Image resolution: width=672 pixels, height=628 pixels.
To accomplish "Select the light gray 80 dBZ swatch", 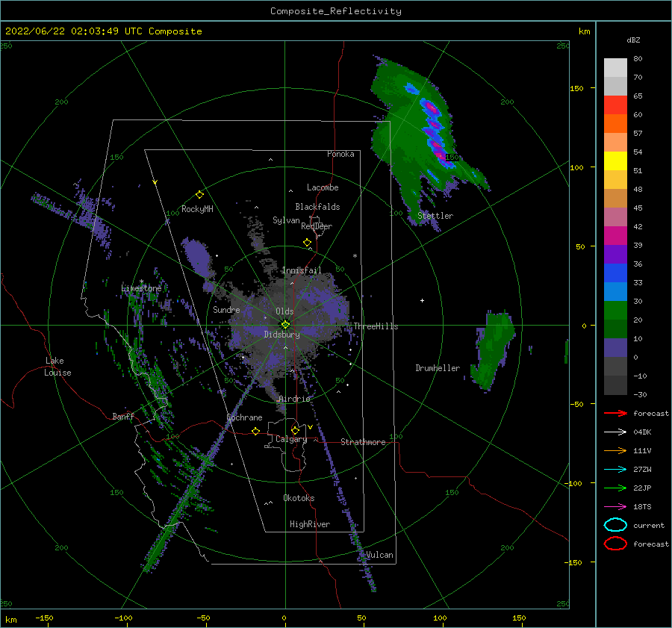I will point(615,68).
